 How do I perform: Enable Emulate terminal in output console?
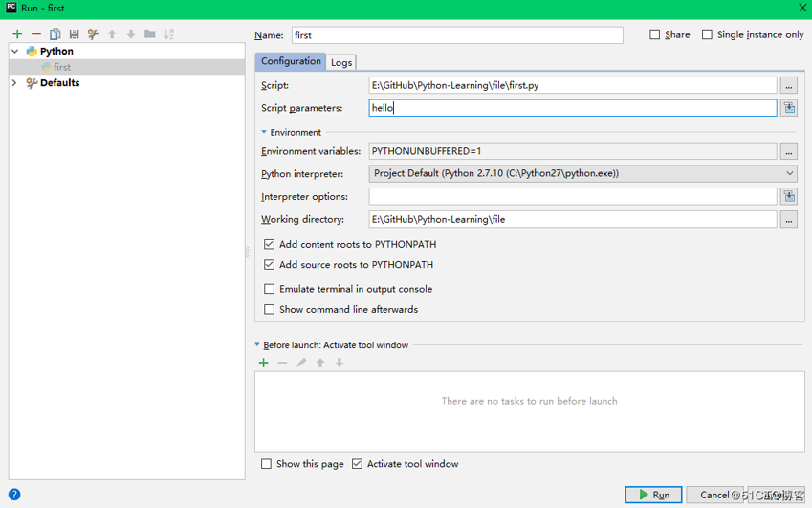click(x=269, y=289)
